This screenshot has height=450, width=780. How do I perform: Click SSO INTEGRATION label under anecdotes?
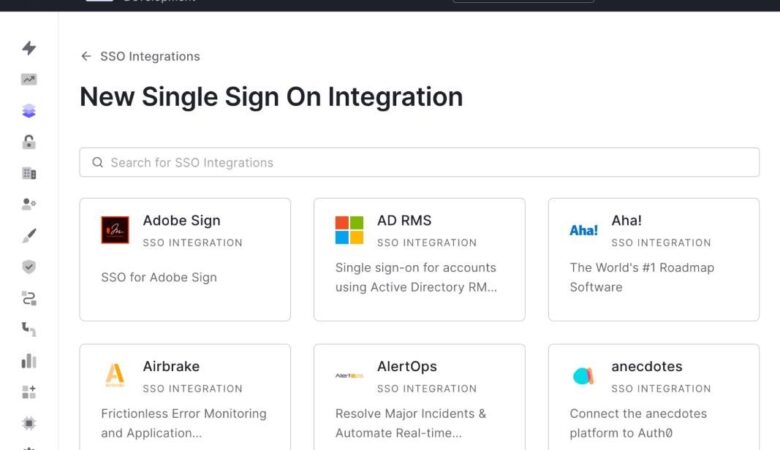point(661,388)
